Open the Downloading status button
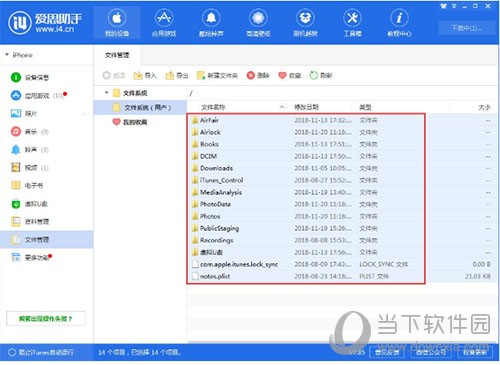The height and width of the screenshot is (365, 500). [x=466, y=28]
